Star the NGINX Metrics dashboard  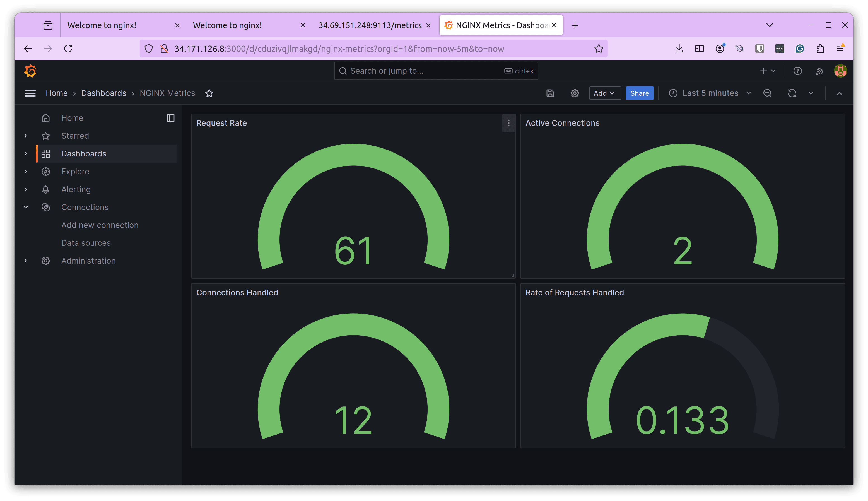tap(209, 93)
